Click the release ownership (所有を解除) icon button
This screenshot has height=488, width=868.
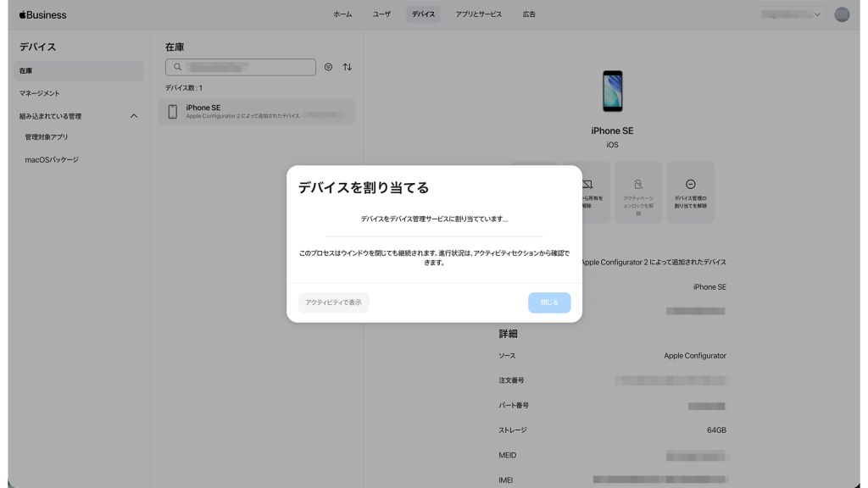[x=587, y=192]
